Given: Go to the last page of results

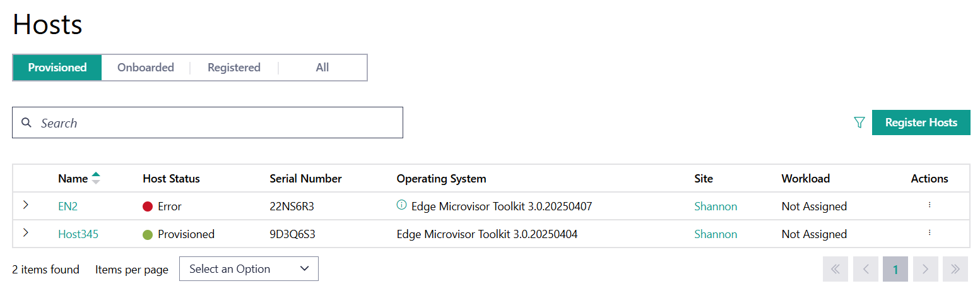Looking at the screenshot, I should pyautogui.click(x=955, y=269).
